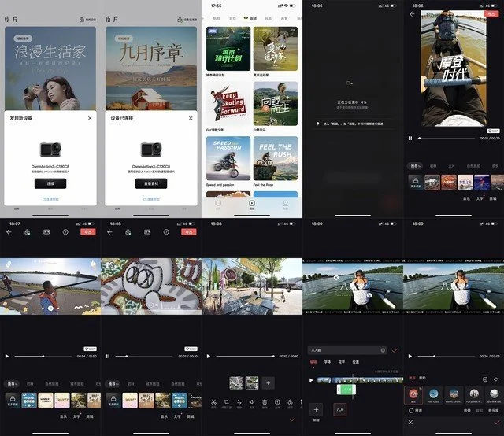
Task: Confirm text with red checkmark beside input
Action: click(x=395, y=350)
